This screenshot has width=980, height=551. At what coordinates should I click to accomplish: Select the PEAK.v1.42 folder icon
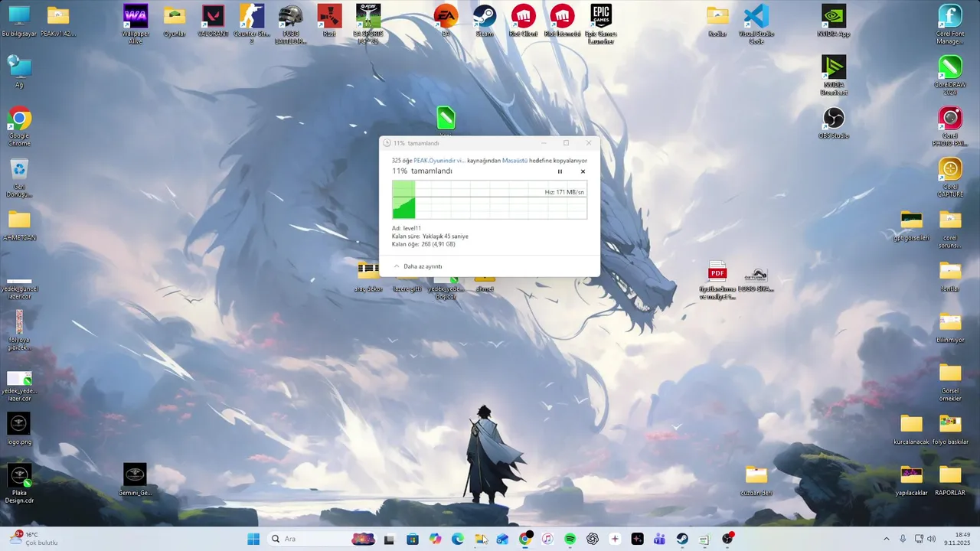click(58, 21)
